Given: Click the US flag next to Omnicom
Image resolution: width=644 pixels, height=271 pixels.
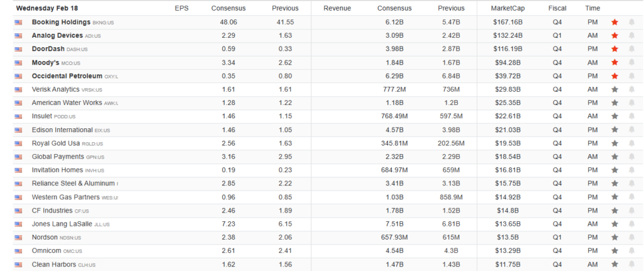Looking at the screenshot, I should 18,251.
